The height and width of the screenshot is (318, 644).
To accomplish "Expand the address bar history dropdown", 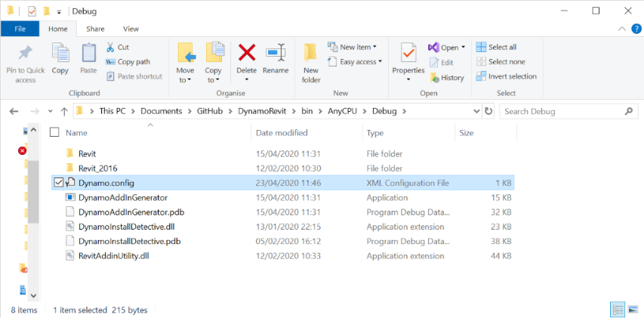I will (476, 111).
